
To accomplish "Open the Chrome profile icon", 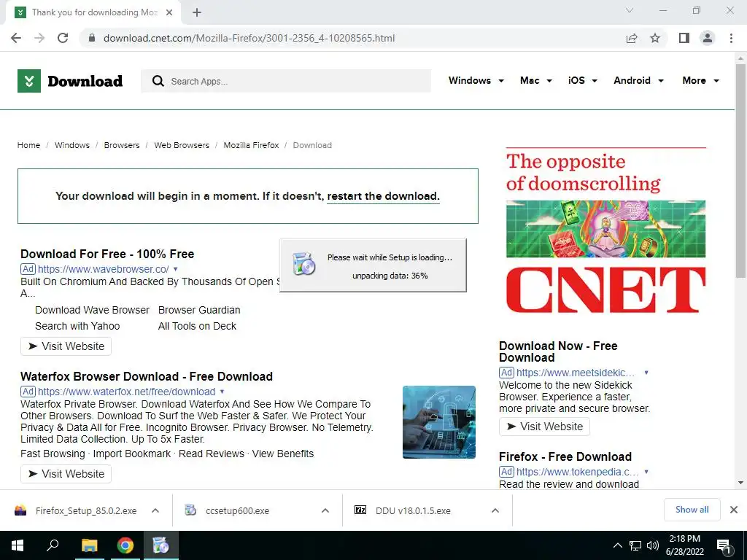I will pyautogui.click(x=708, y=38).
